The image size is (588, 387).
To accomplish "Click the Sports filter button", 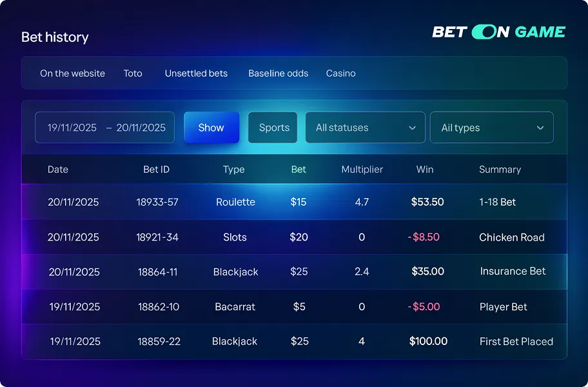I will tap(274, 128).
